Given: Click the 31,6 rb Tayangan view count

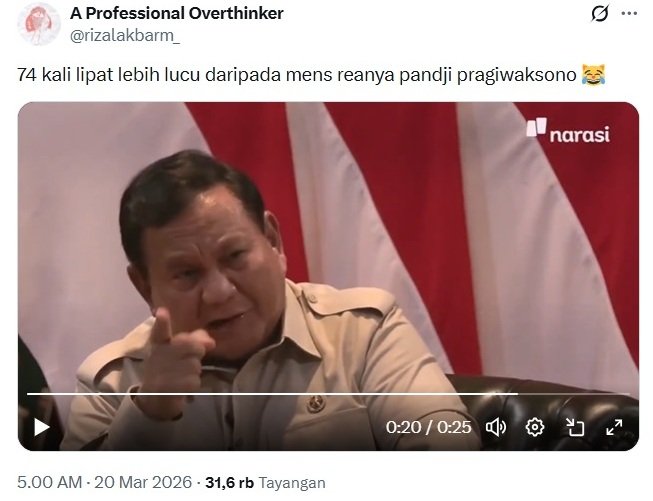Looking at the screenshot, I should pos(265,483).
